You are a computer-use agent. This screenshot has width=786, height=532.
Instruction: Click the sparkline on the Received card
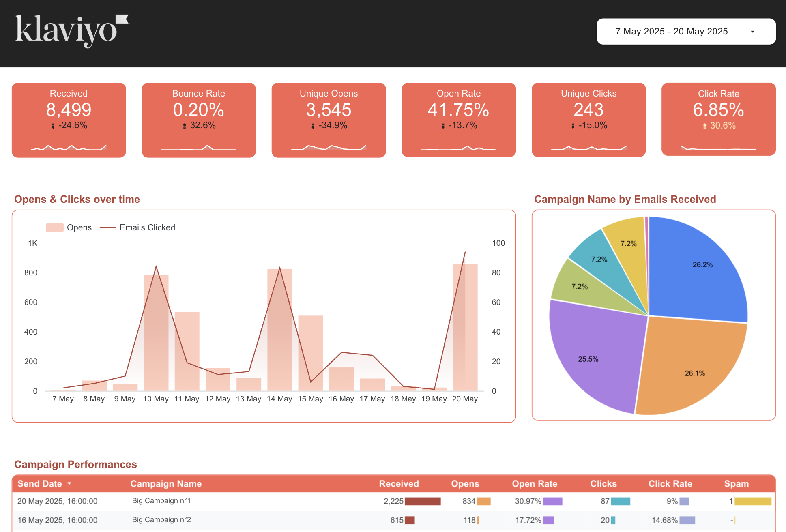click(x=69, y=147)
